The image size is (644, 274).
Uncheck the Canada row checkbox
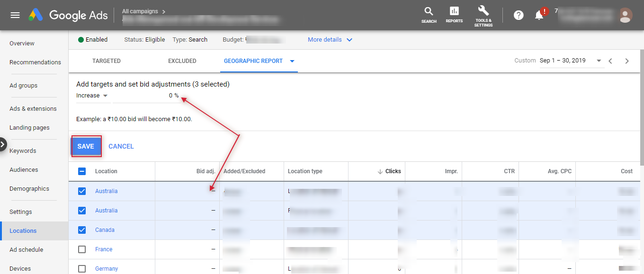point(82,230)
